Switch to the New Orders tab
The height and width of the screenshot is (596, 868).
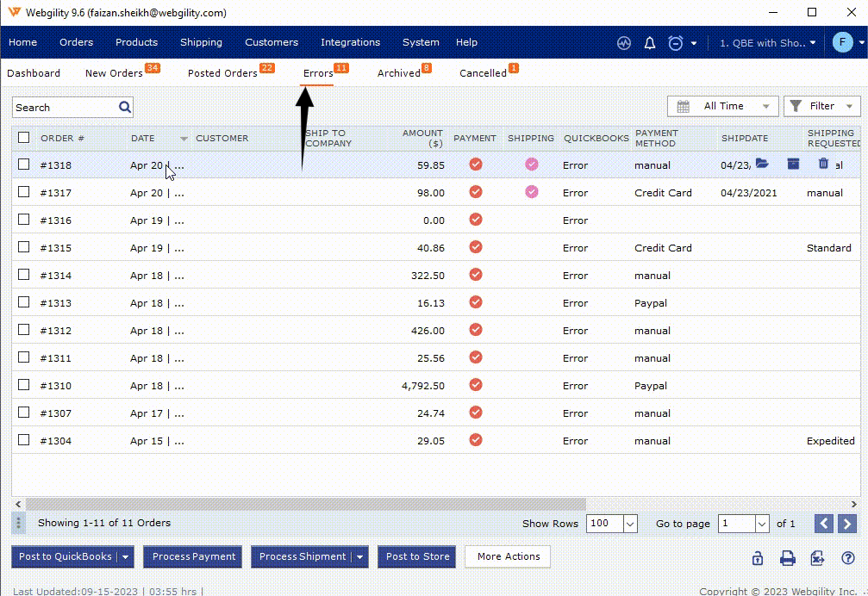pyautogui.click(x=114, y=73)
